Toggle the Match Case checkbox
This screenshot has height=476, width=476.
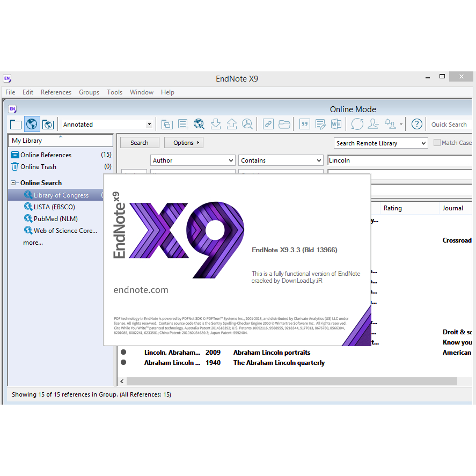coord(437,143)
